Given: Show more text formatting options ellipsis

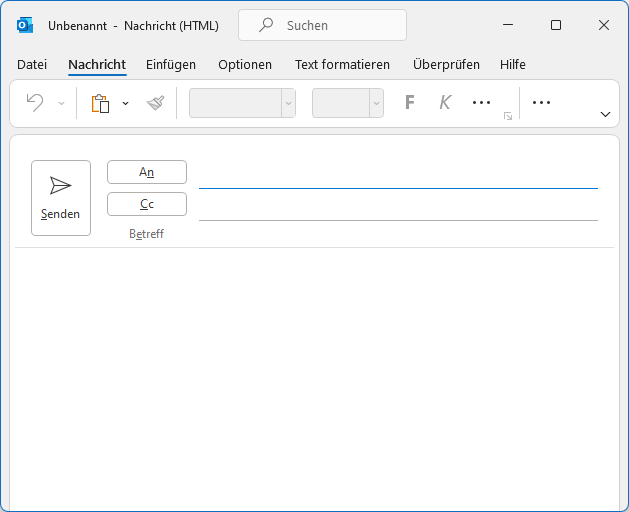Looking at the screenshot, I should pos(481,103).
